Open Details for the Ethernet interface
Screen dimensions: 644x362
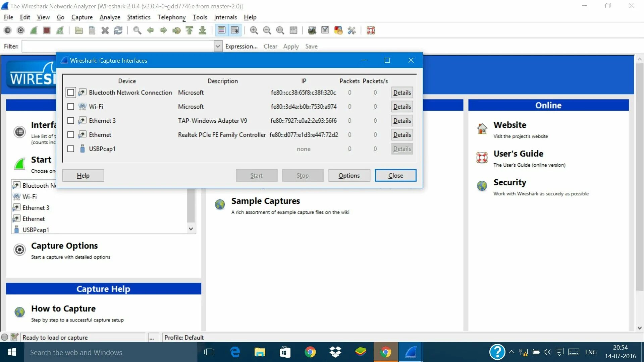[x=402, y=135]
